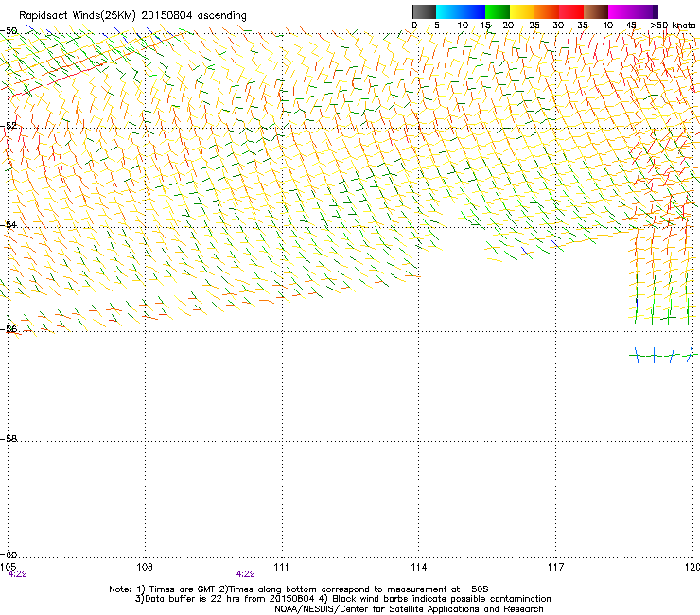The height and width of the screenshot is (615, 700).
Task: Click the latitude label '-54'
Action: 9,224
